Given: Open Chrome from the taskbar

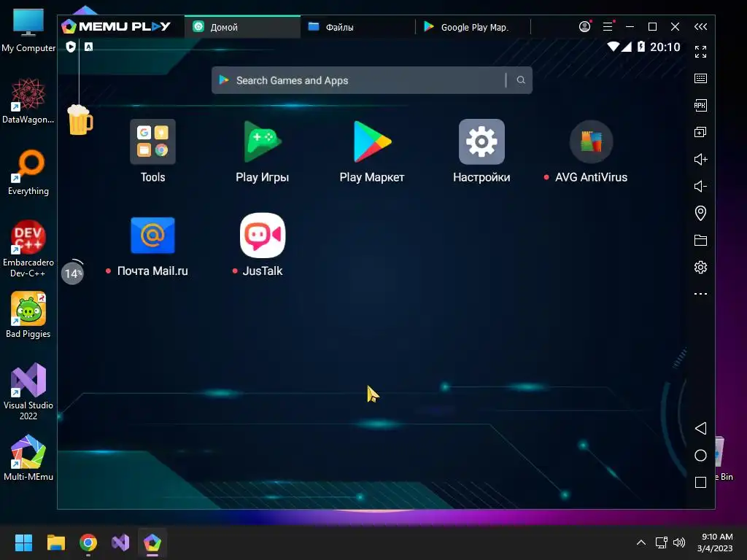Looking at the screenshot, I should tap(88, 542).
